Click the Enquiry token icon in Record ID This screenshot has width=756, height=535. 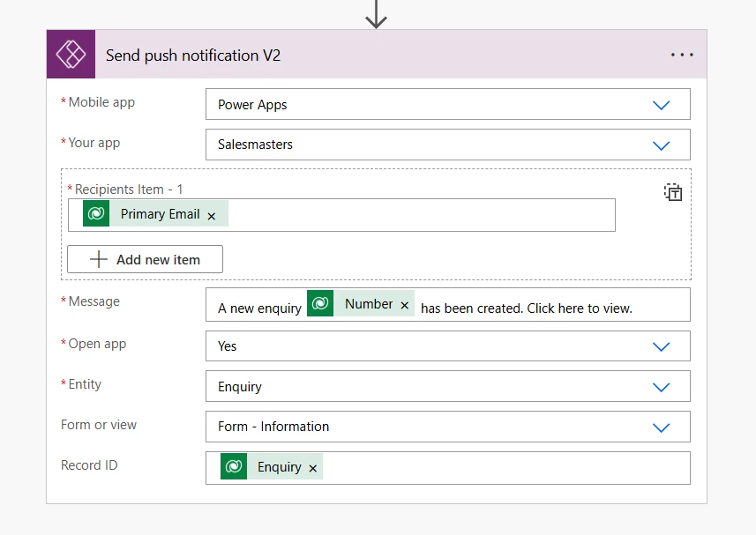(x=232, y=467)
